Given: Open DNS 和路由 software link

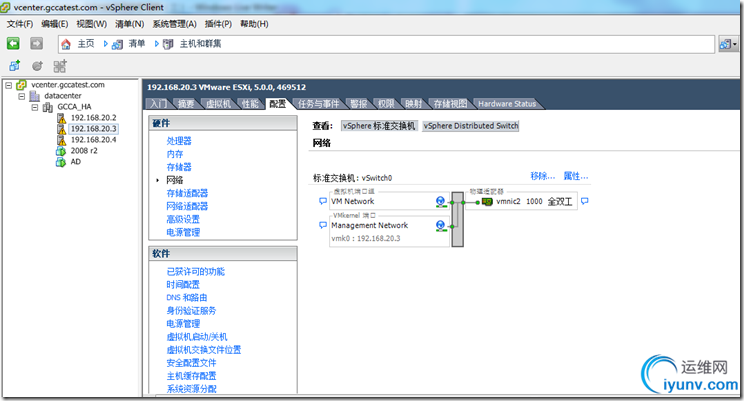Looking at the screenshot, I should [186, 298].
